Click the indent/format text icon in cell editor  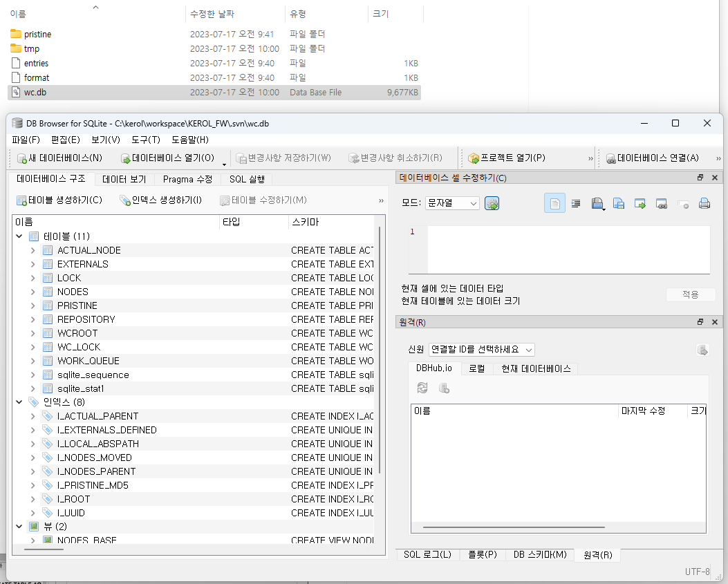[x=576, y=203]
